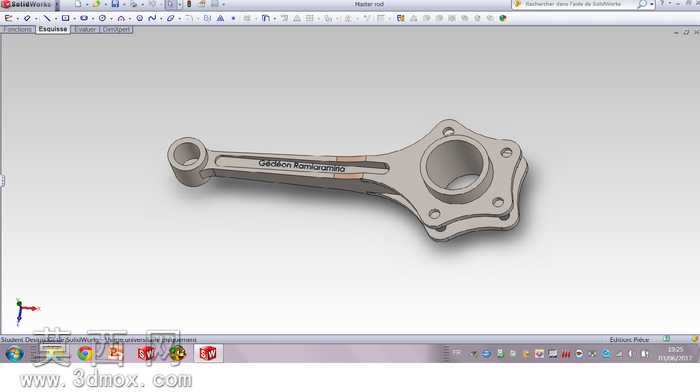
Task: Open the dropdown arrow beside the Spline tool
Action: (161, 19)
